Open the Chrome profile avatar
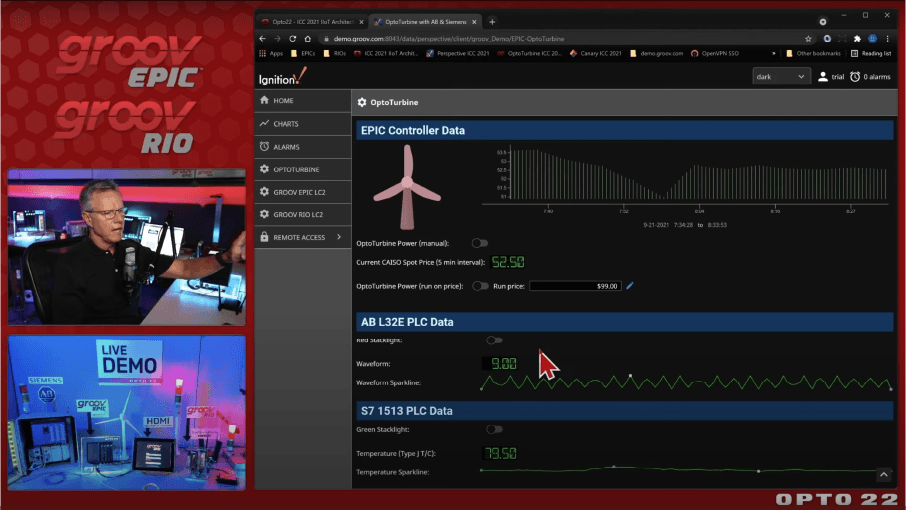906x510 pixels. click(x=872, y=39)
